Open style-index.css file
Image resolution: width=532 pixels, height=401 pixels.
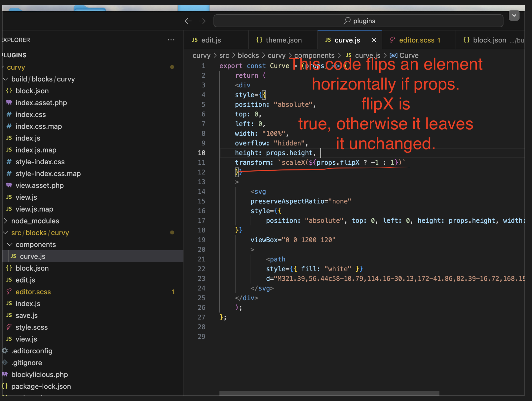[93, 162]
